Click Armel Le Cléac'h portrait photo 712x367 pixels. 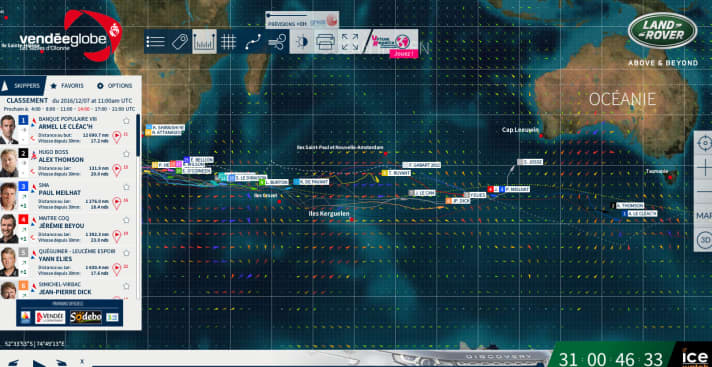[8, 129]
